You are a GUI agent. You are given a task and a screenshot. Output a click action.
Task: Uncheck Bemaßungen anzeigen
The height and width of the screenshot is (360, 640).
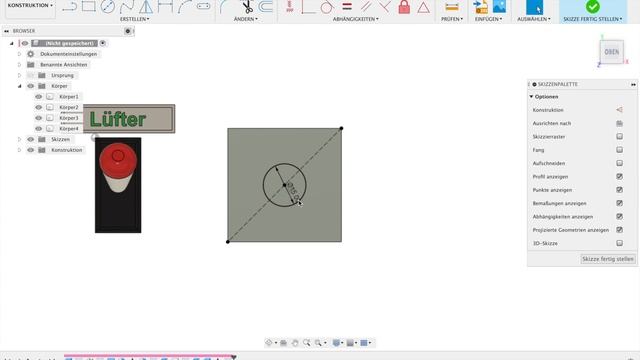(x=619, y=203)
